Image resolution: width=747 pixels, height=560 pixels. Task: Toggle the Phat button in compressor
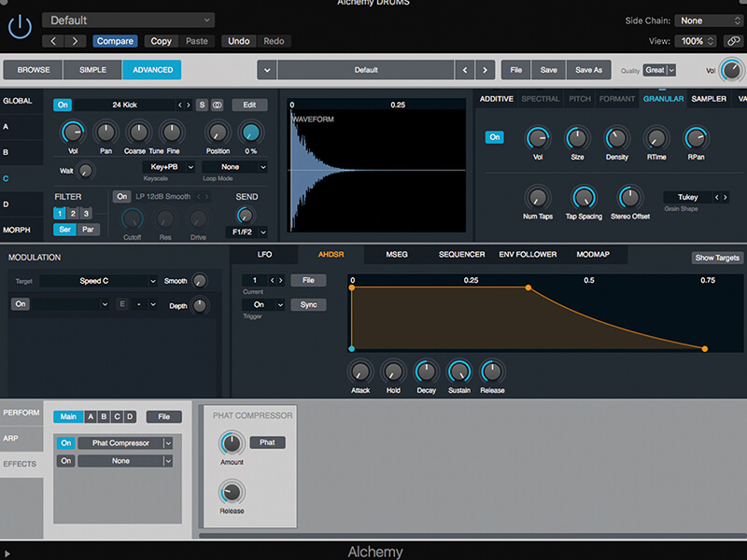click(267, 442)
